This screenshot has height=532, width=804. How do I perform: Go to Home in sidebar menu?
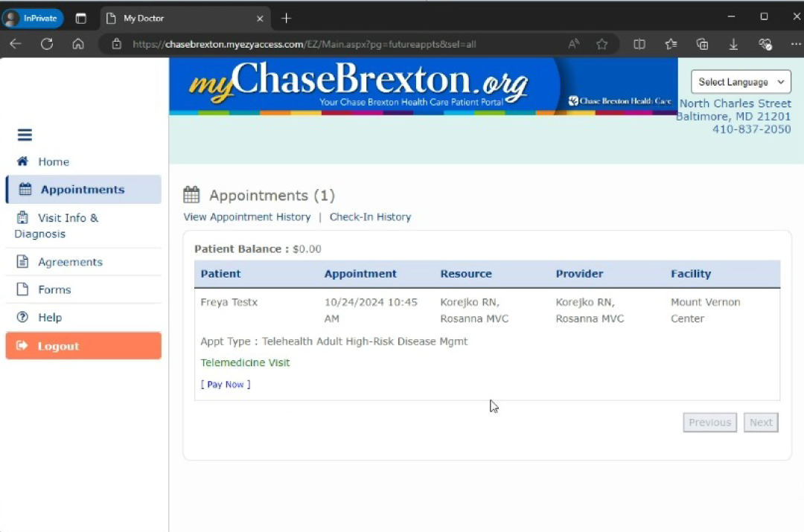[53, 161]
